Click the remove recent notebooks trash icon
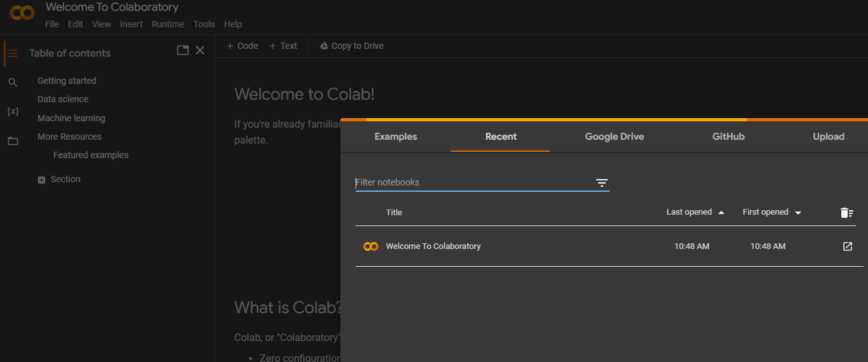868x362 pixels. (847, 213)
